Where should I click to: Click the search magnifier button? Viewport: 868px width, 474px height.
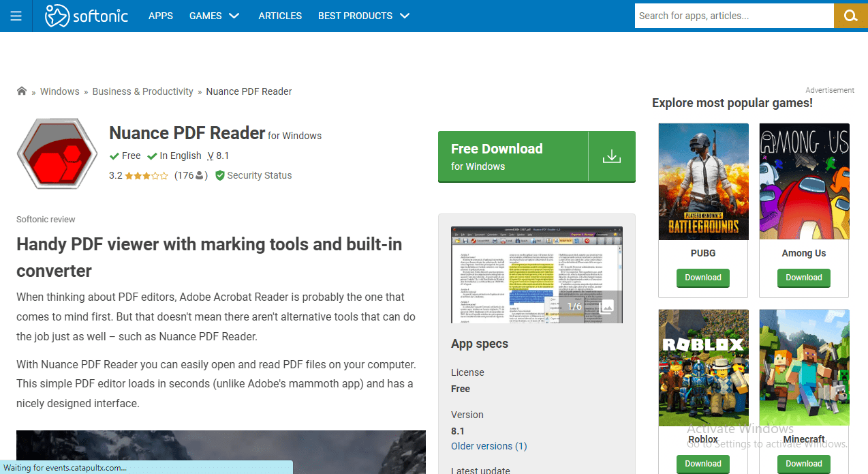pos(850,16)
